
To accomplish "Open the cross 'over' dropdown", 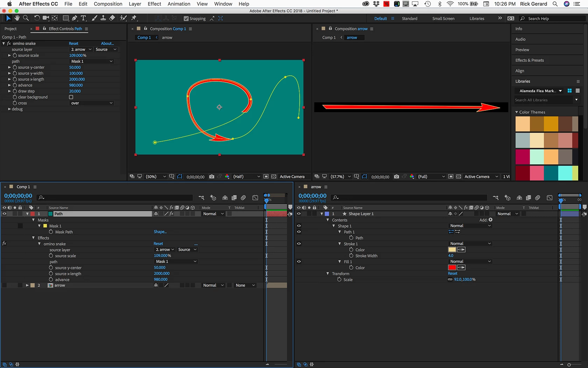I will click(92, 103).
